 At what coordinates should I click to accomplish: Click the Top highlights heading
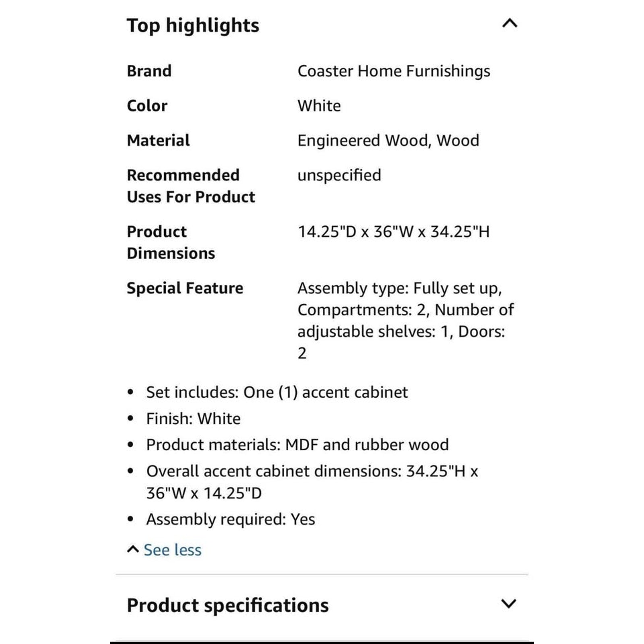193,26
